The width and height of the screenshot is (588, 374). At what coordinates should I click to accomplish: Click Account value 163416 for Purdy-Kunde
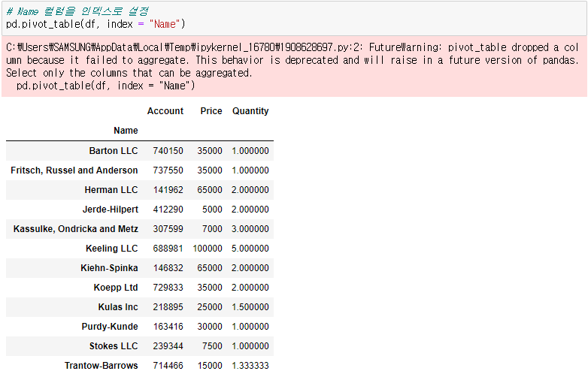tap(168, 327)
